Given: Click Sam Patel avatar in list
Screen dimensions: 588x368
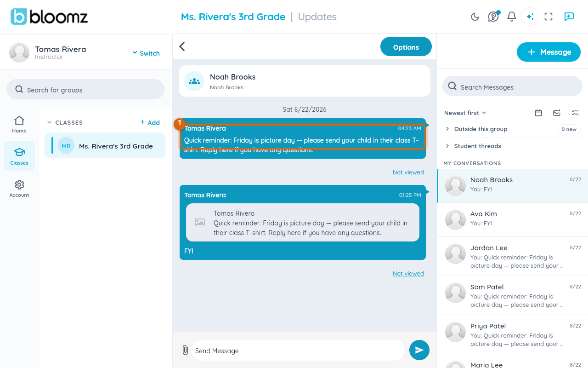Looking at the screenshot, I should point(456,293).
